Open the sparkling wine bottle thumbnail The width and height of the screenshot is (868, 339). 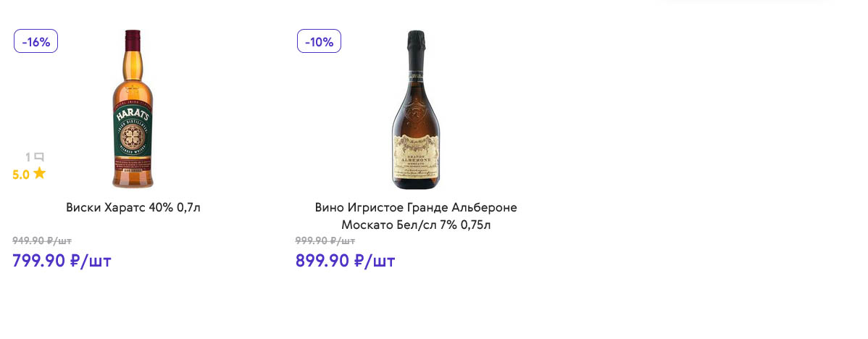[416, 110]
